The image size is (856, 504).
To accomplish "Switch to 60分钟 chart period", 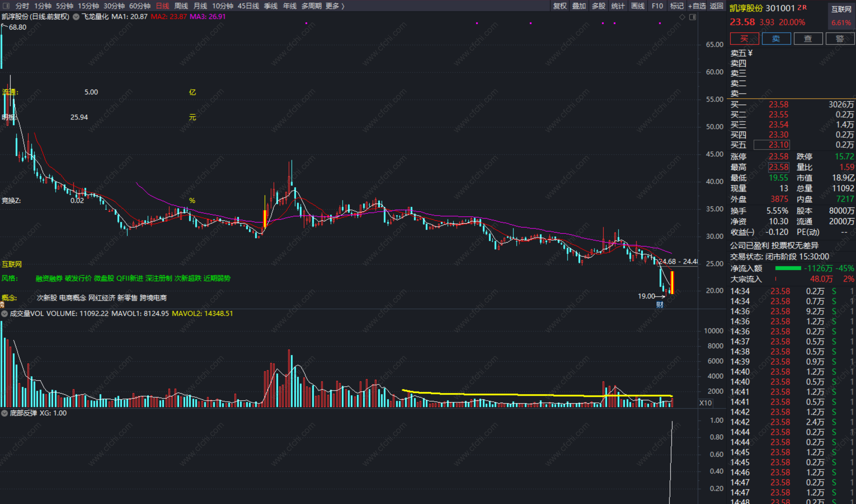I will [x=139, y=6].
